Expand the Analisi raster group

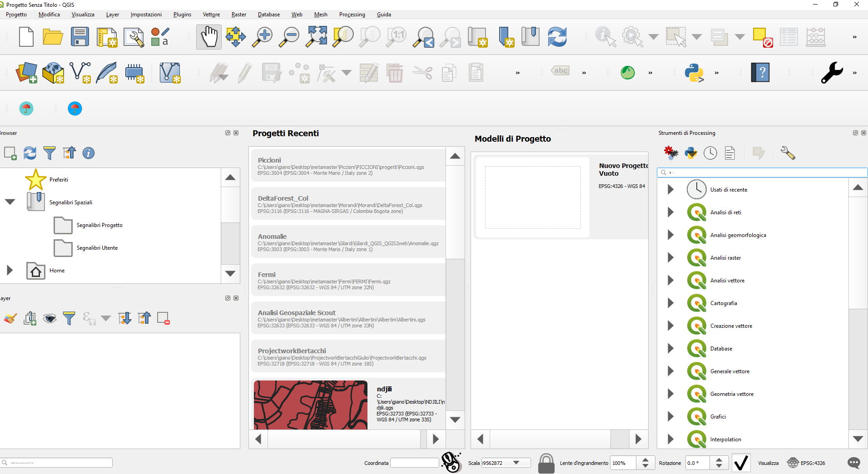coord(670,258)
